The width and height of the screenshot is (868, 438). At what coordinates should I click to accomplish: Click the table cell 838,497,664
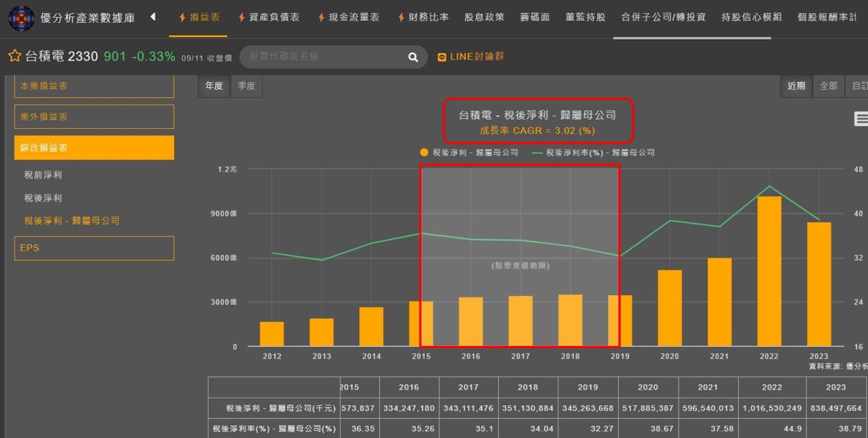[x=836, y=408]
